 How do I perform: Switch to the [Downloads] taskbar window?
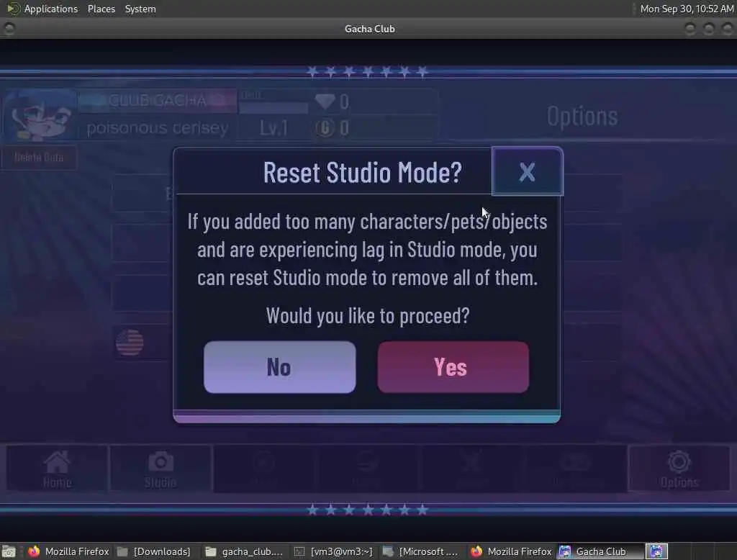click(154, 551)
